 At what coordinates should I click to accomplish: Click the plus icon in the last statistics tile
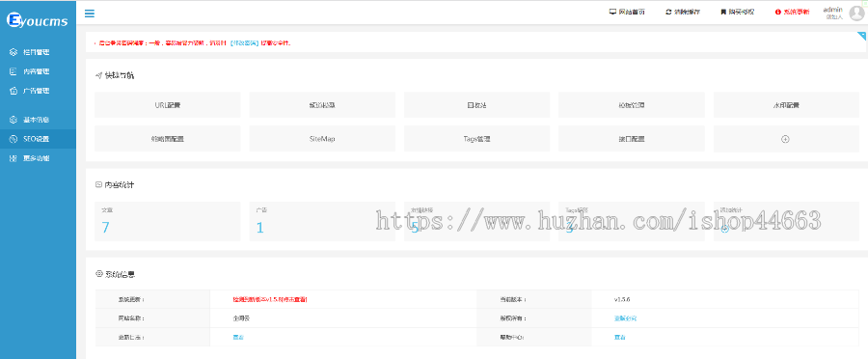(x=724, y=229)
